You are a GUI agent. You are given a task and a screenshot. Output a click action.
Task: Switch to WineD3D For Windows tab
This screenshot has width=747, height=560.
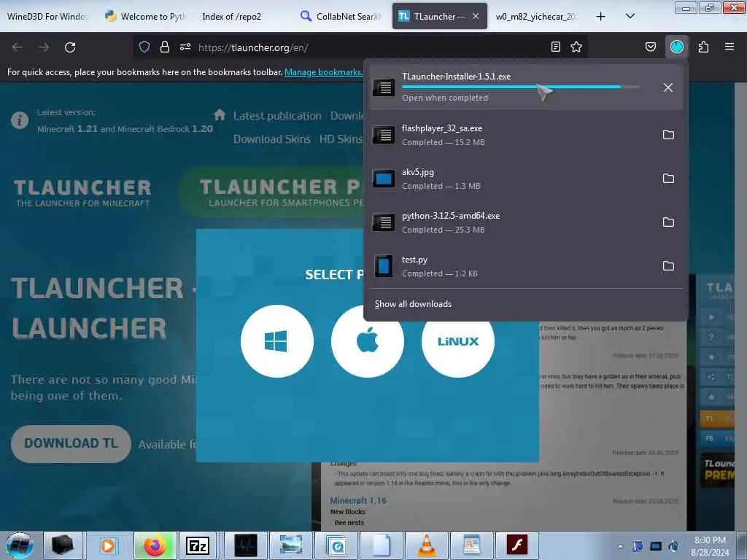[x=47, y=16]
